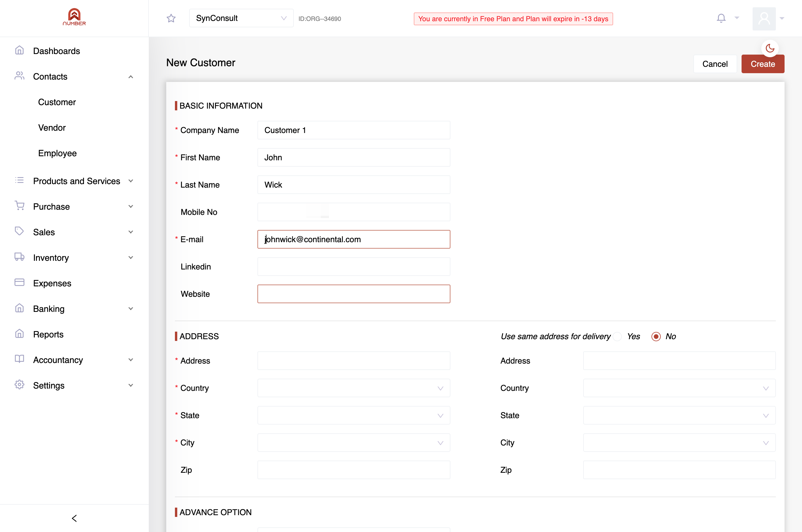Click the Products and Services list icon
802x532 pixels.
[x=19, y=181]
